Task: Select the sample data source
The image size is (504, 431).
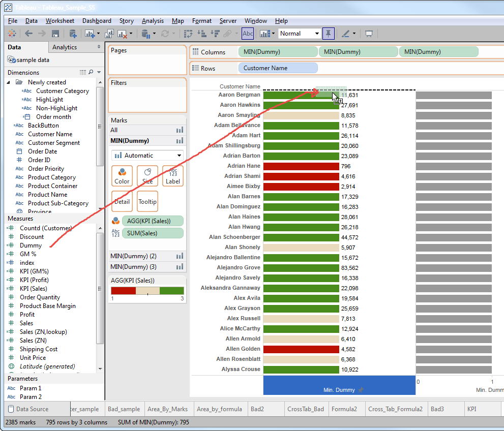Action: point(33,60)
